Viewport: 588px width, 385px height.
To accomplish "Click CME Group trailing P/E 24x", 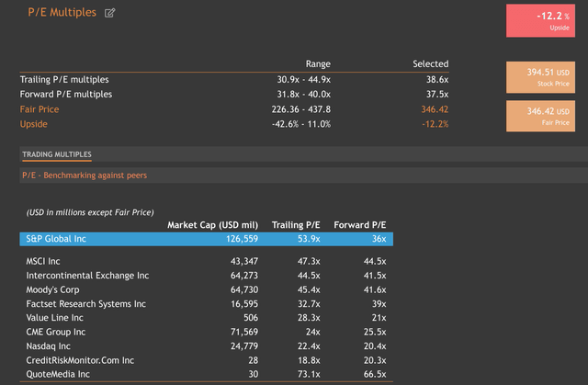I will (x=312, y=332).
